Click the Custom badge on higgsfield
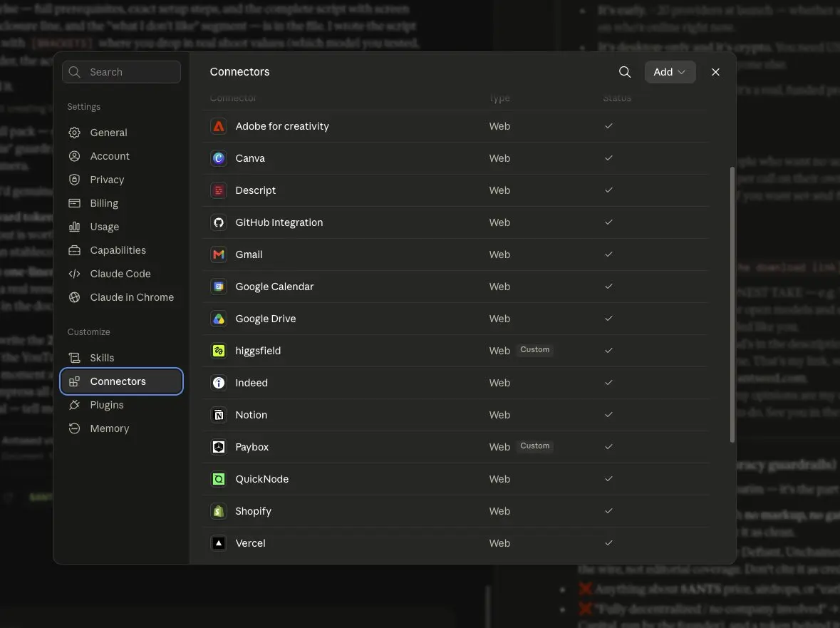840x628 pixels. point(534,350)
